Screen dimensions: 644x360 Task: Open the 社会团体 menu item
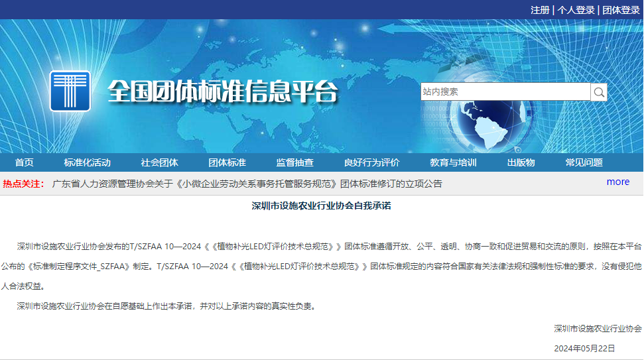pyautogui.click(x=159, y=162)
